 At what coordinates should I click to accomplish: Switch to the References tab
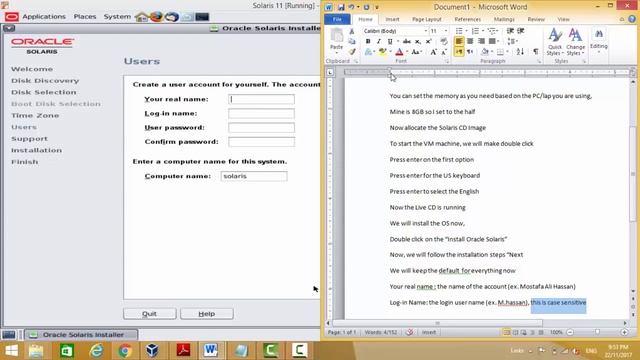click(468, 19)
